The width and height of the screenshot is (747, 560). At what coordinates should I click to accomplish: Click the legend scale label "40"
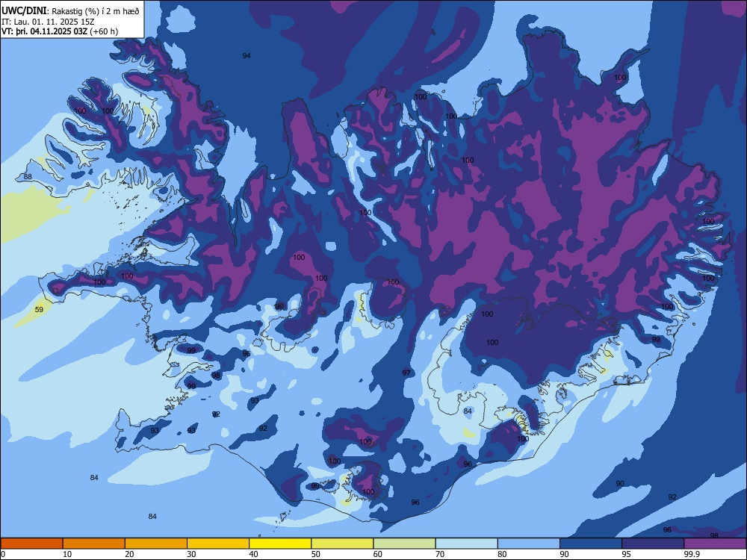254,554
